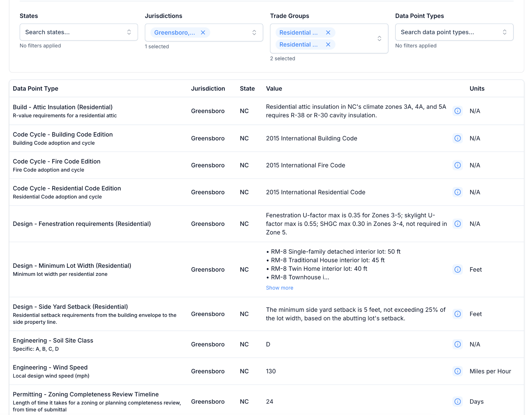Remove the second Residential trade group chip
Screen dimensions: 532x415
(328, 44)
